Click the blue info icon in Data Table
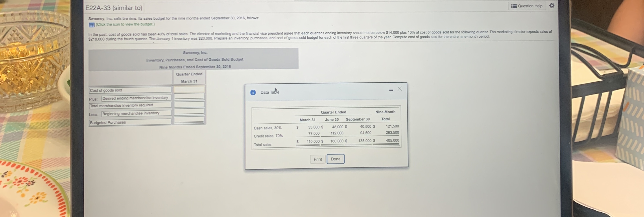Viewport: 644px width, 217px height. (x=253, y=92)
